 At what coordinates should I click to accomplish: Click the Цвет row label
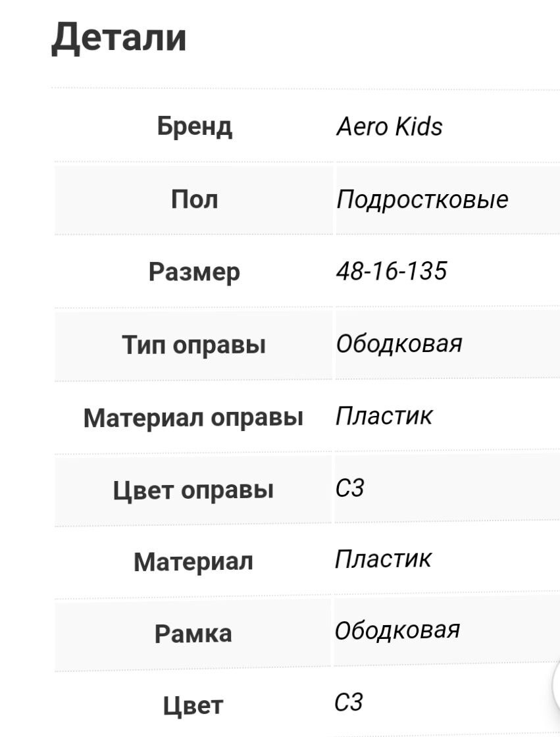pyautogui.click(x=193, y=706)
